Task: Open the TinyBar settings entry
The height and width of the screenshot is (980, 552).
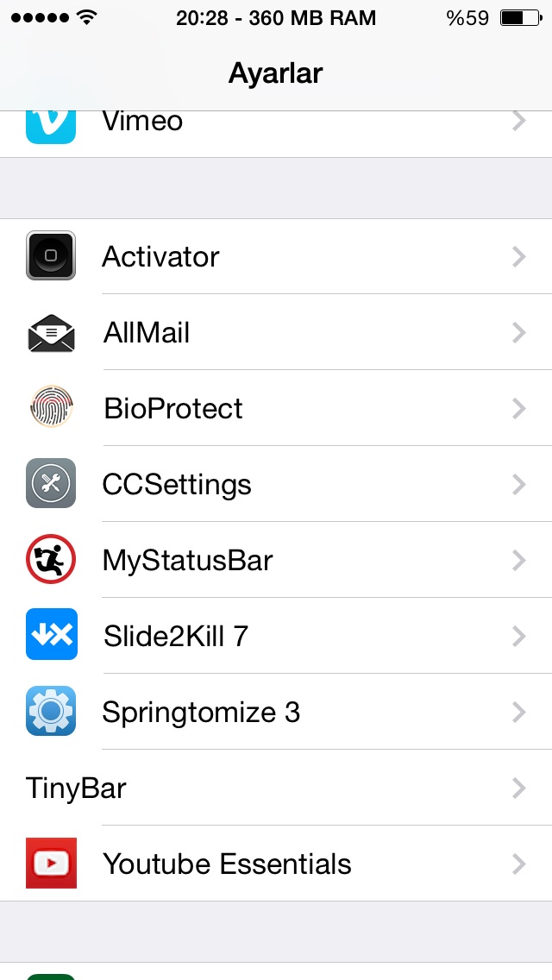Action: tap(276, 788)
